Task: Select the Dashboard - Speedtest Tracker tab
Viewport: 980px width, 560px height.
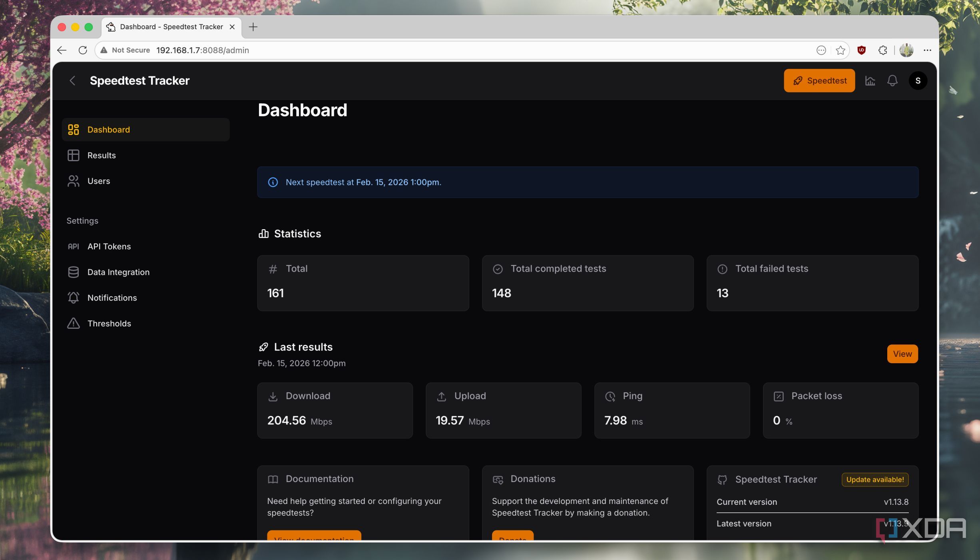Action: [172, 27]
